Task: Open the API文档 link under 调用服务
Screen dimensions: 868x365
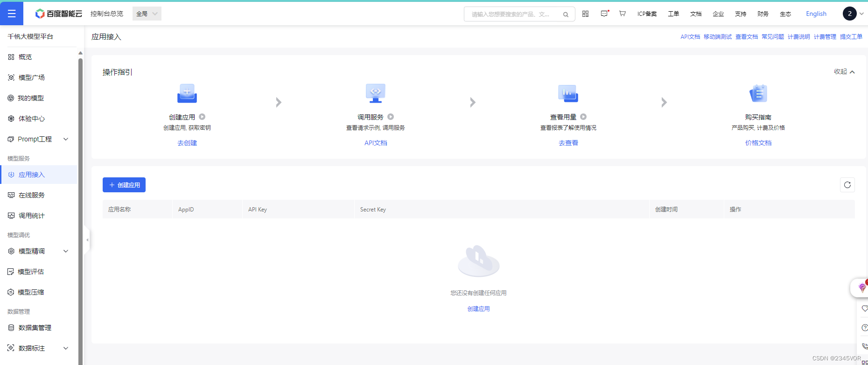Action: point(376,143)
